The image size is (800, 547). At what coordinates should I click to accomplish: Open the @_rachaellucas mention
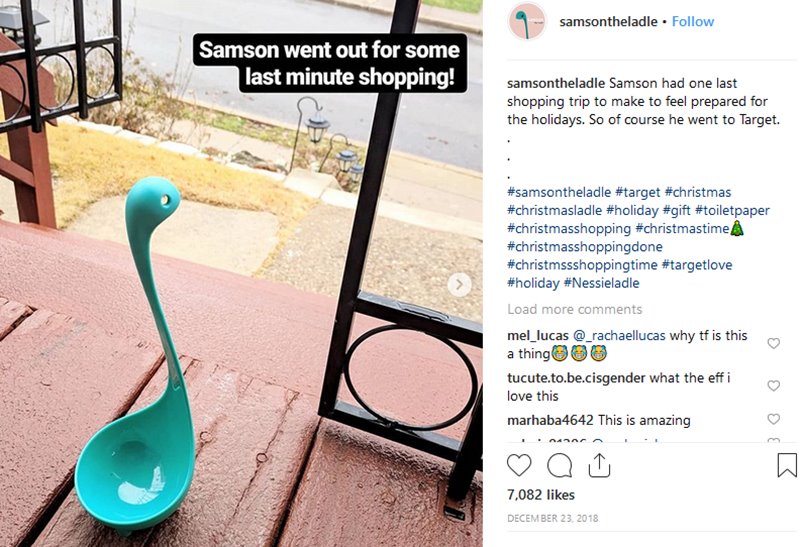(619, 335)
